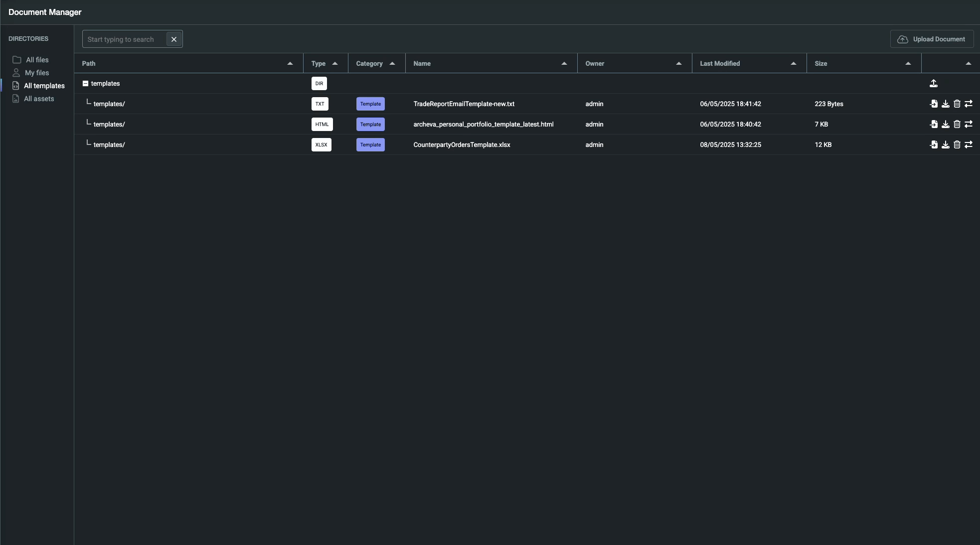The image size is (980, 545).
Task: Download TradeReportEmailTemplate-new.txt file
Action: point(945,104)
